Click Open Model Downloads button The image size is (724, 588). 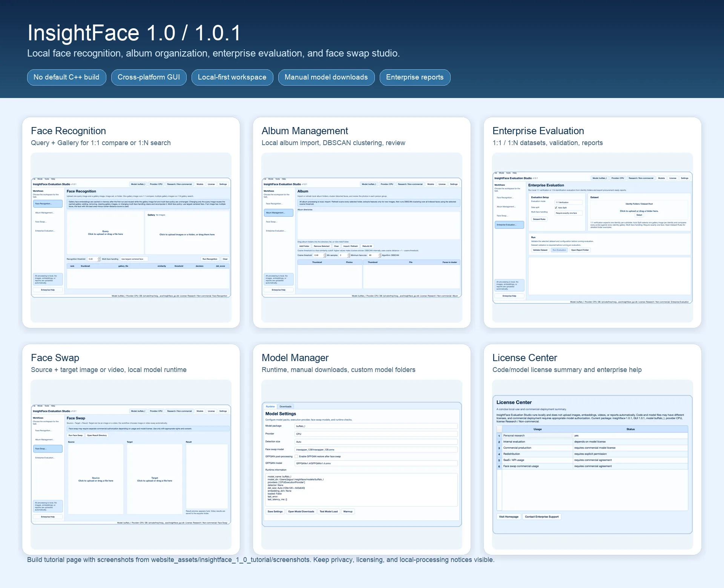click(301, 511)
